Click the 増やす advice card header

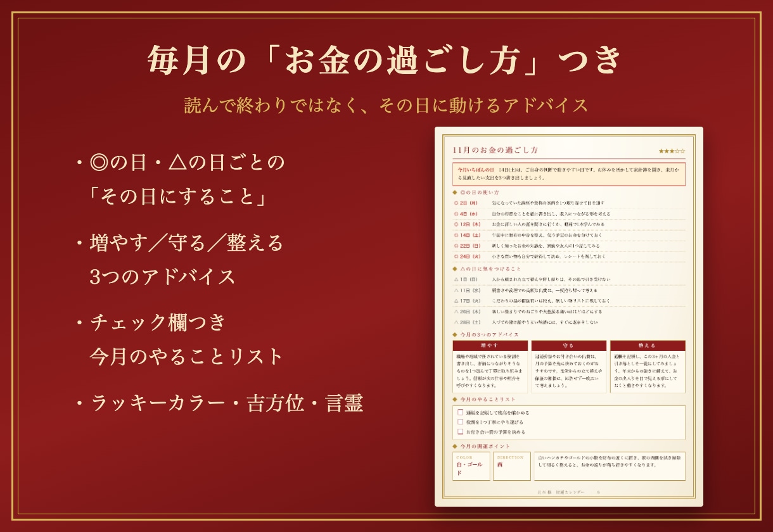pyautogui.click(x=490, y=345)
